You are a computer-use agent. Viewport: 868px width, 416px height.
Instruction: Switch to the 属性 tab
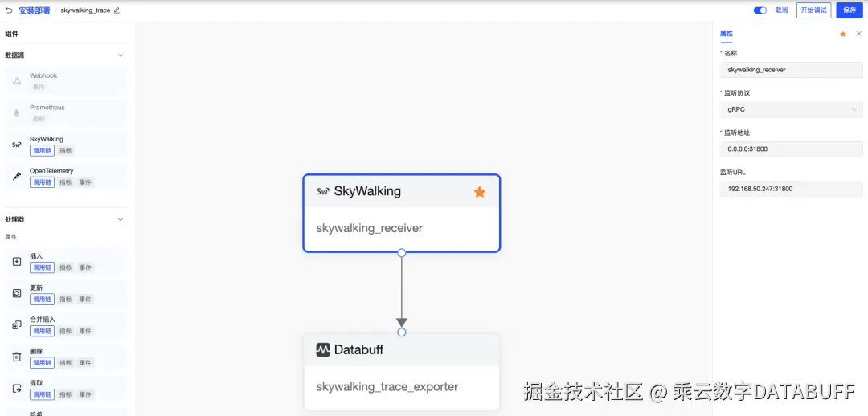[x=726, y=34]
